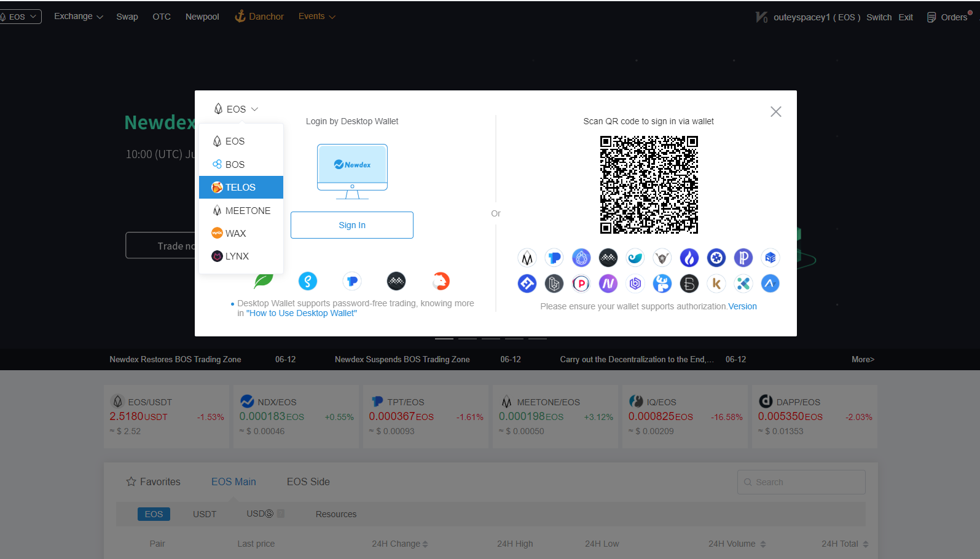The width and height of the screenshot is (980, 559).
Task: Select USDT market filter tab
Action: click(x=205, y=514)
